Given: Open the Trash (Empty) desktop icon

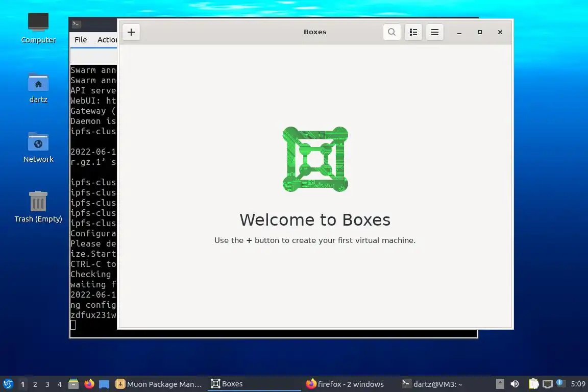Looking at the screenshot, I should tap(38, 207).
